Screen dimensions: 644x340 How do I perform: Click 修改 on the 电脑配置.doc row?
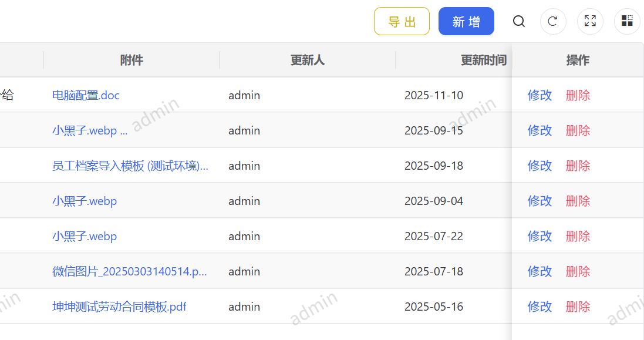pos(539,95)
